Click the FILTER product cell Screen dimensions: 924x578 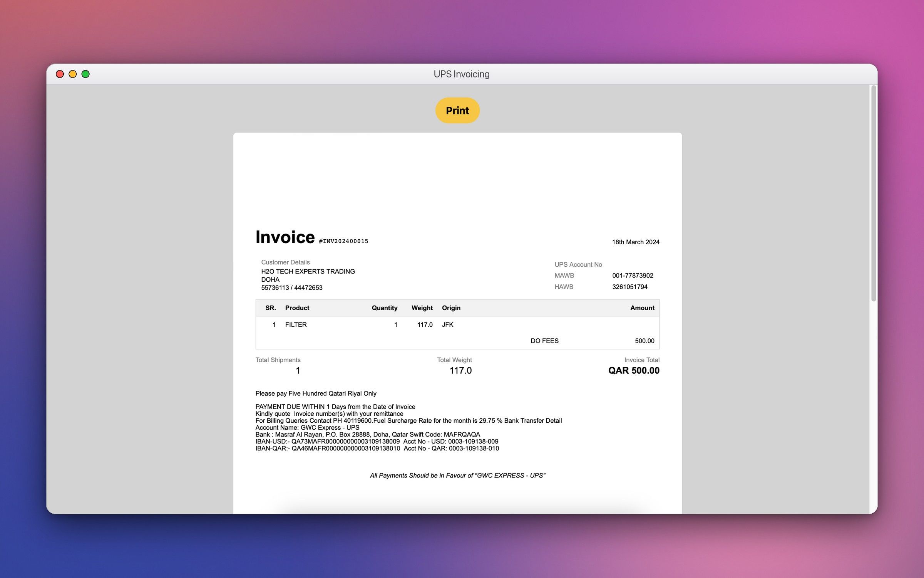(x=296, y=324)
